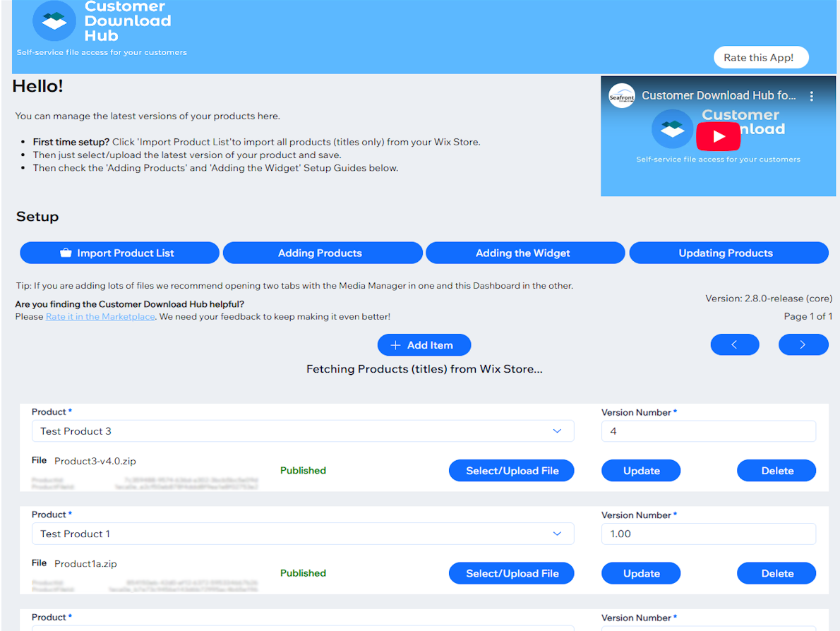Update the Test Product 1 entry
840x631 pixels.
pyautogui.click(x=640, y=573)
